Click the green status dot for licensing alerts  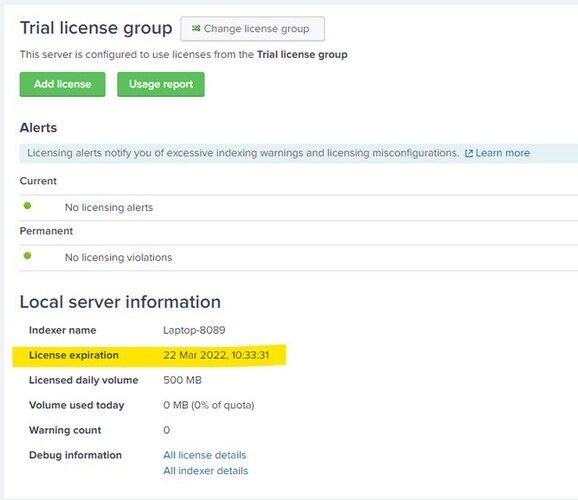tap(27, 206)
